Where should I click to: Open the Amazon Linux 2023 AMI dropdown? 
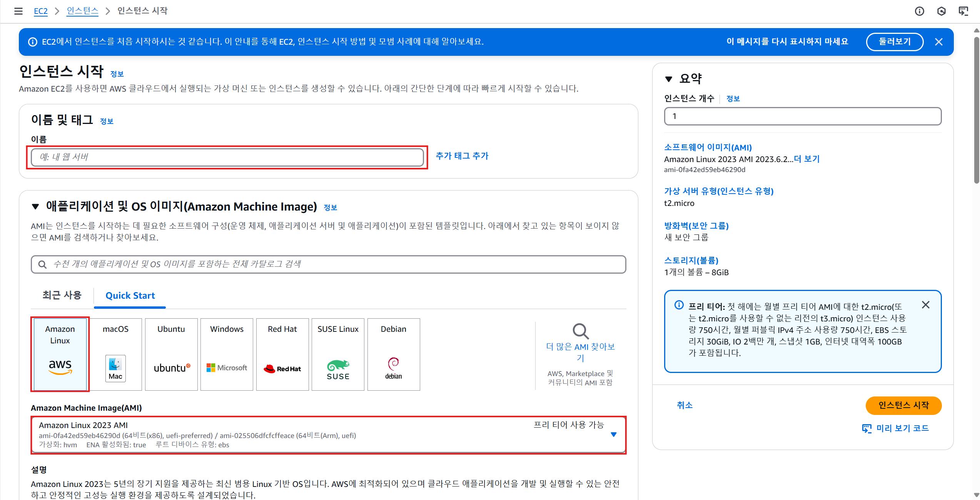613,435
